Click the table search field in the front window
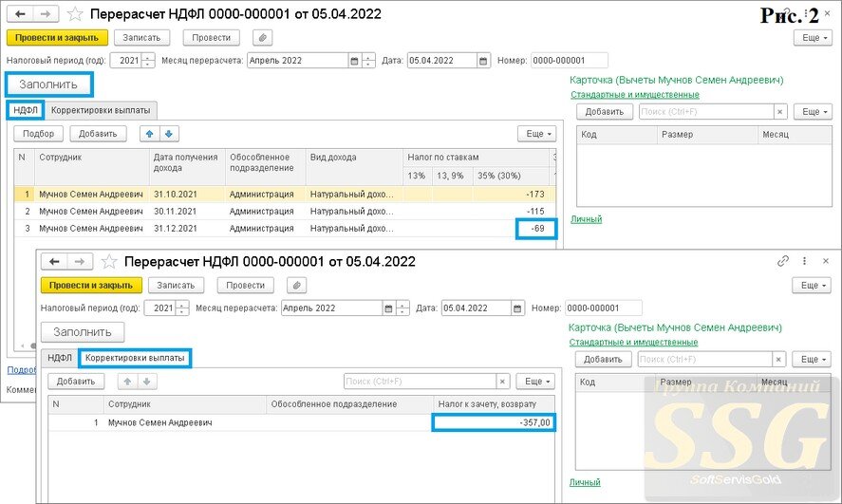 click(x=420, y=382)
